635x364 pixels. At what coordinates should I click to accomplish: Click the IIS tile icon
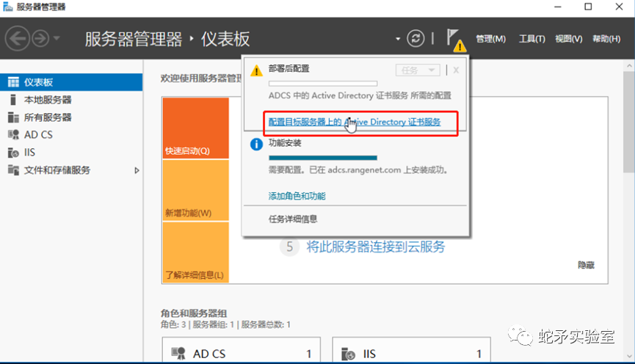348,354
